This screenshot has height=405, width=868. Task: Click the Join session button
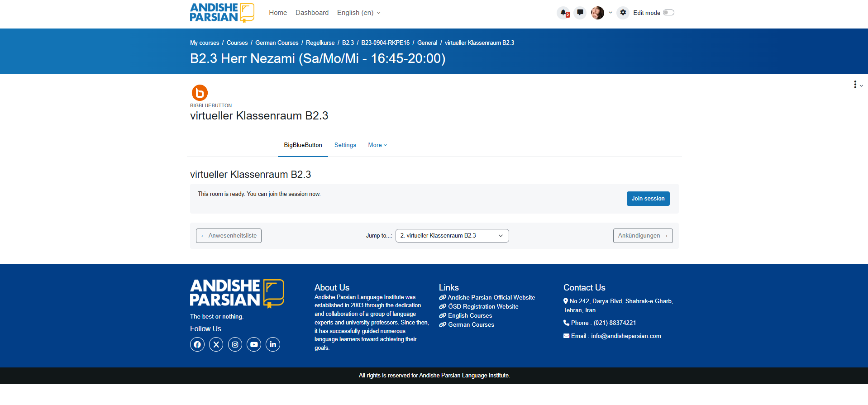click(x=648, y=199)
